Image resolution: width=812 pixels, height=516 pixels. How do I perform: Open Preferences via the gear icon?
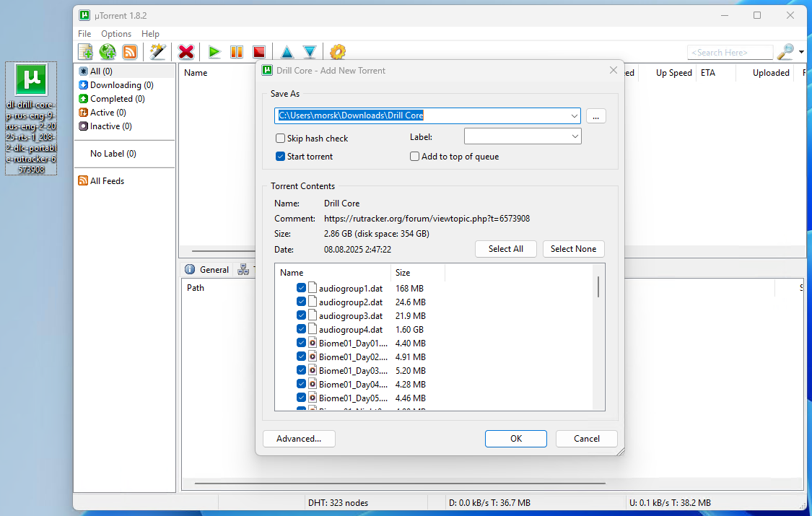coord(338,52)
